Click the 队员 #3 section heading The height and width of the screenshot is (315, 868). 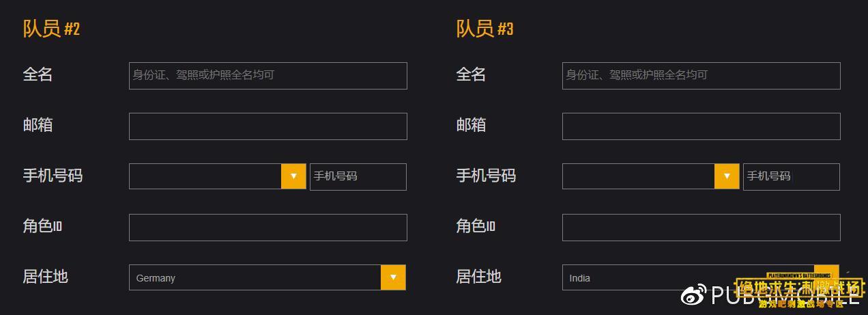pyautogui.click(x=484, y=29)
